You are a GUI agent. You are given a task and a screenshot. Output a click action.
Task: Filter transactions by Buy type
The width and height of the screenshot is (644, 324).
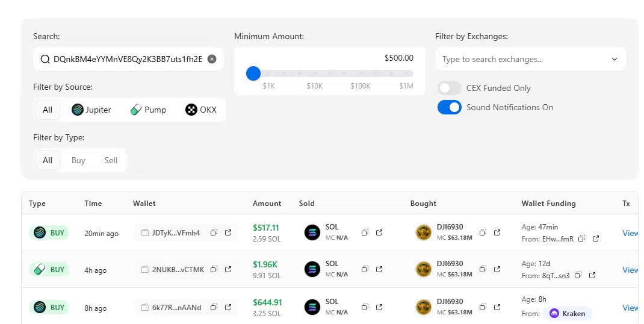pyautogui.click(x=78, y=160)
